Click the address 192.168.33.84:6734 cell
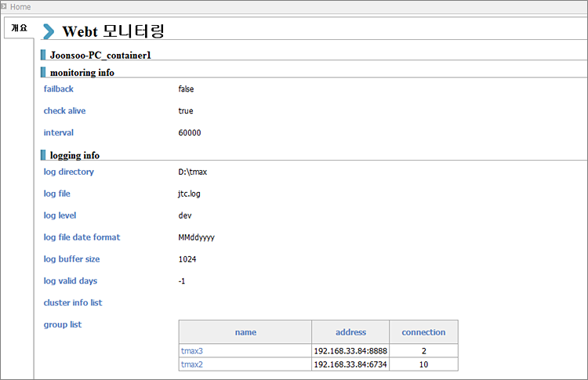The height and width of the screenshot is (380, 588). (x=350, y=364)
